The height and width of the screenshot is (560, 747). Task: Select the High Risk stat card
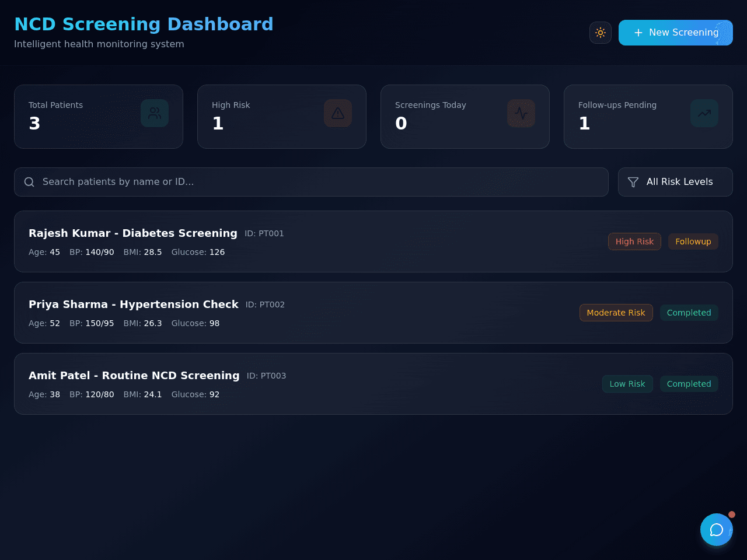tap(282, 117)
